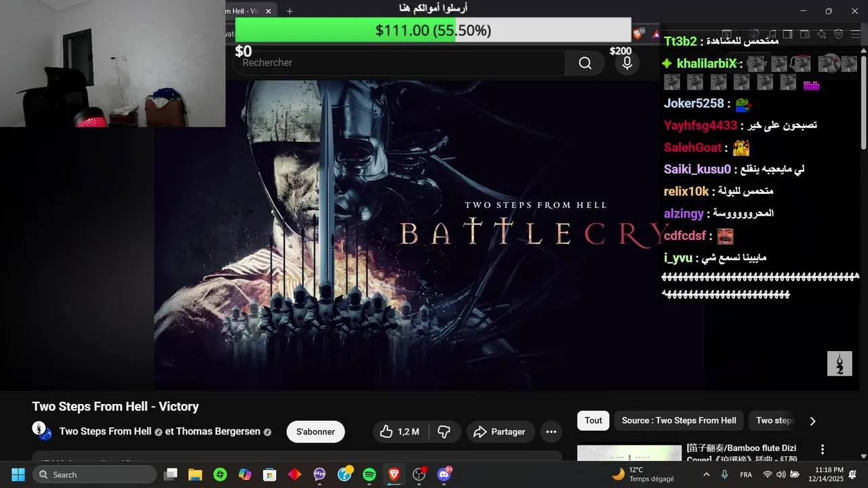Open Brave hamburger main menu
Viewport: 868px width, 488px height.
856,34
